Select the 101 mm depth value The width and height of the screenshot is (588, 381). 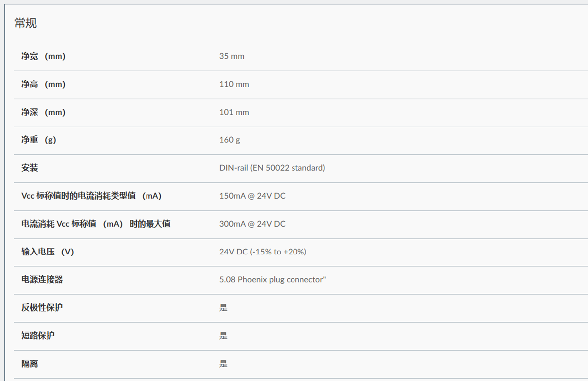click(234, 112)
